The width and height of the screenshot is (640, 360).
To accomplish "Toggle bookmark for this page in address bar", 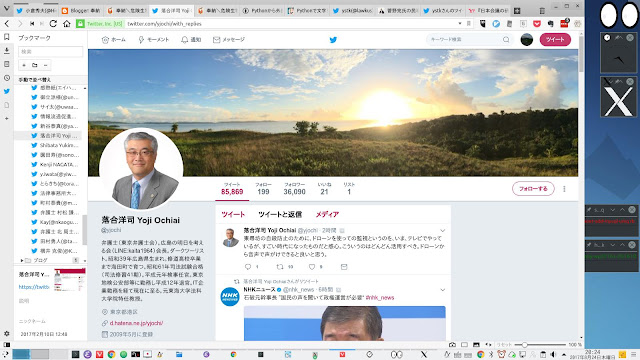I will 469,24.
